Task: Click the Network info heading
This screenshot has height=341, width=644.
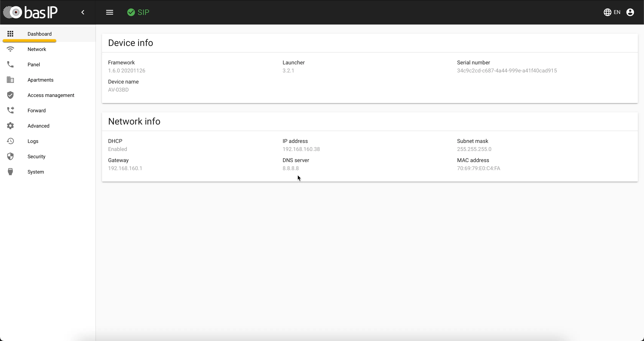Action: 134,121
